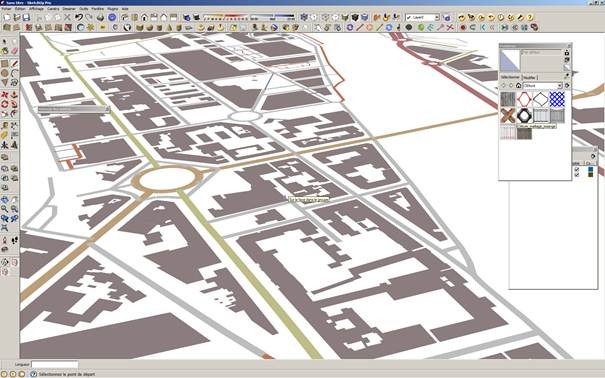
Task: Toggle first layer visibility checkbox
Action: [576, 169]
